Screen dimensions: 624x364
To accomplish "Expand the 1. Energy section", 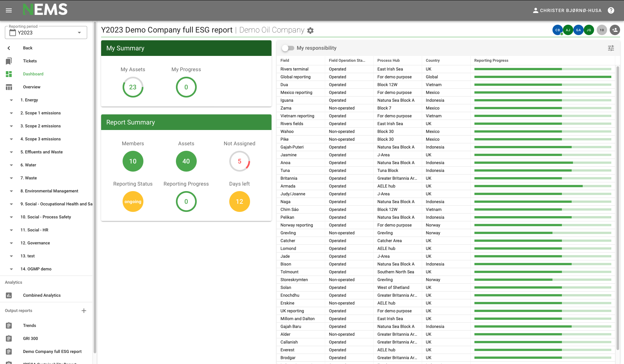I will click(x=11, y=100).
